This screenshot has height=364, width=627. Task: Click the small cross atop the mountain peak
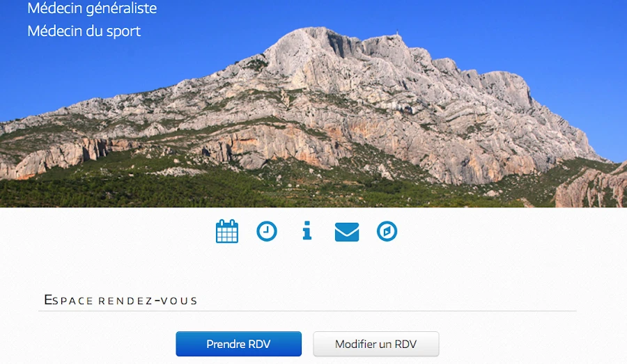click(396, 32)
